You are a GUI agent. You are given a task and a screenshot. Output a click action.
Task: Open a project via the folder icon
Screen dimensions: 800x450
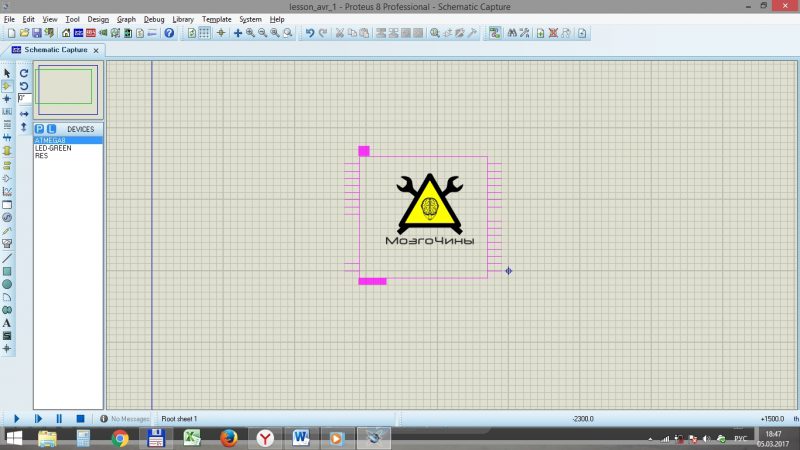click(24, 33)
